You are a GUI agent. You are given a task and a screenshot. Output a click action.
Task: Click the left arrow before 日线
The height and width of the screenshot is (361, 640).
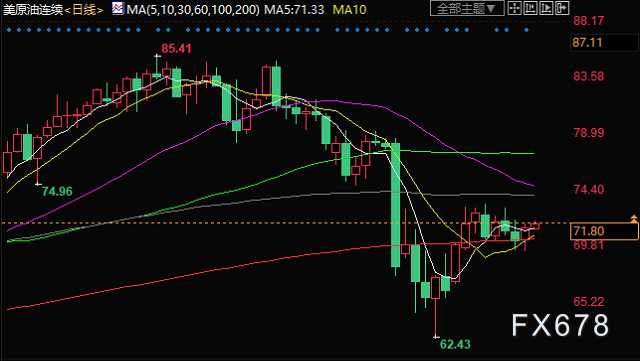67,10
